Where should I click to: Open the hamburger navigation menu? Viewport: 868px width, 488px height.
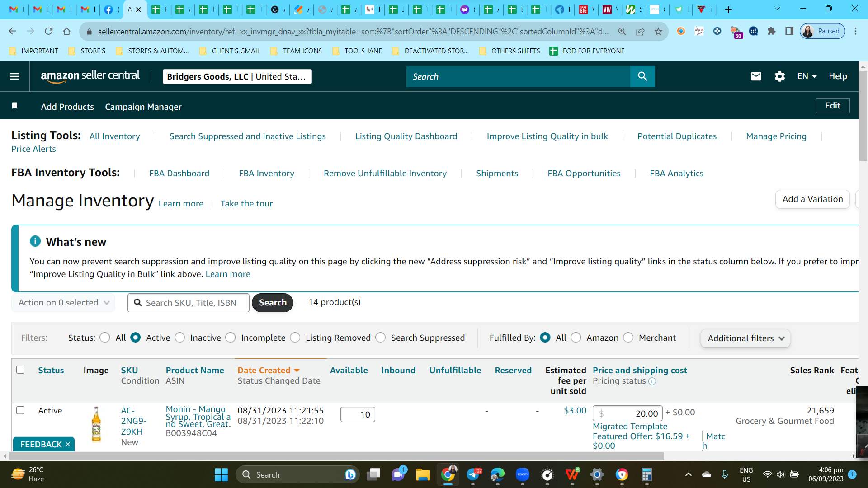(15, 76)
